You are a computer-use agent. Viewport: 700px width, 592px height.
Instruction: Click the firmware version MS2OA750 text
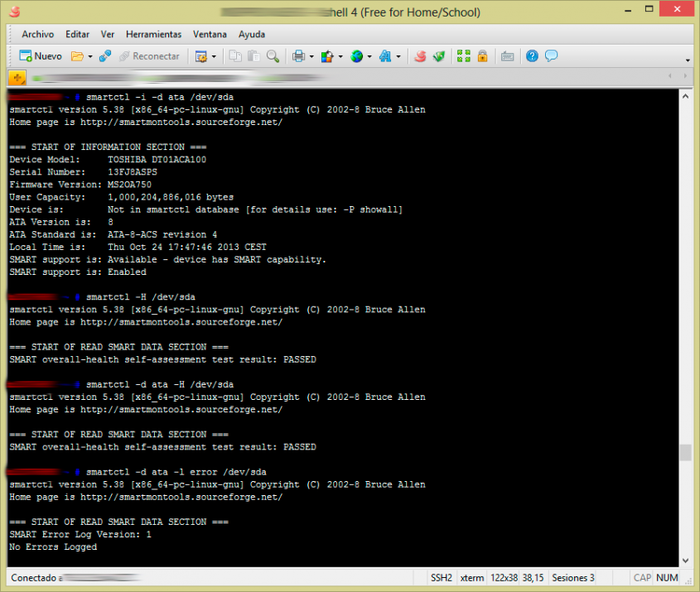click(129, 185)
